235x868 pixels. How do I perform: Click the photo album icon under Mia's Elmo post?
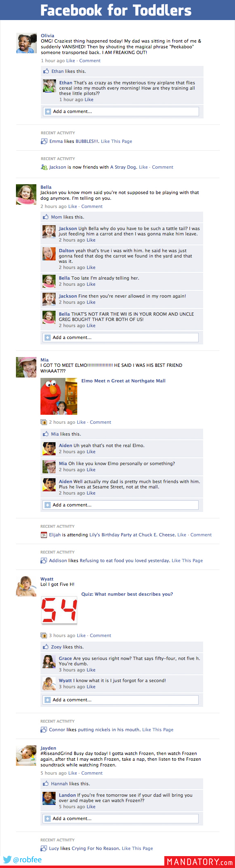click(x=44, y=422)
